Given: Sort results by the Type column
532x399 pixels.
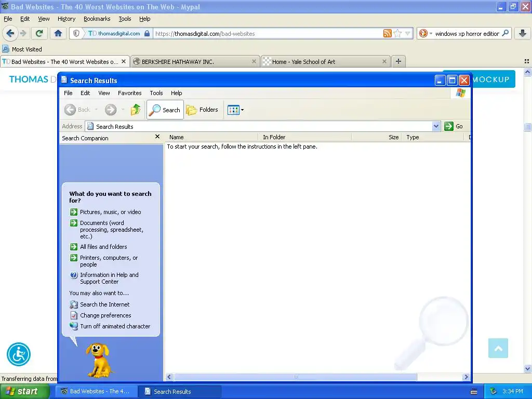Looking at the screenshot, I should 433,137.
